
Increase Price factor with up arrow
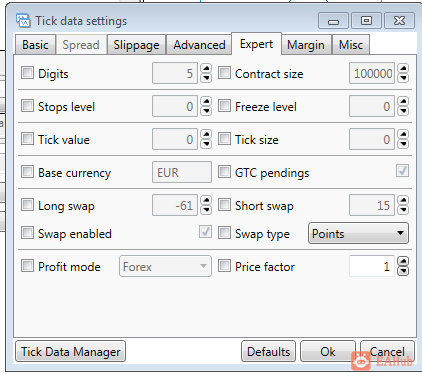tap(403, 261)
